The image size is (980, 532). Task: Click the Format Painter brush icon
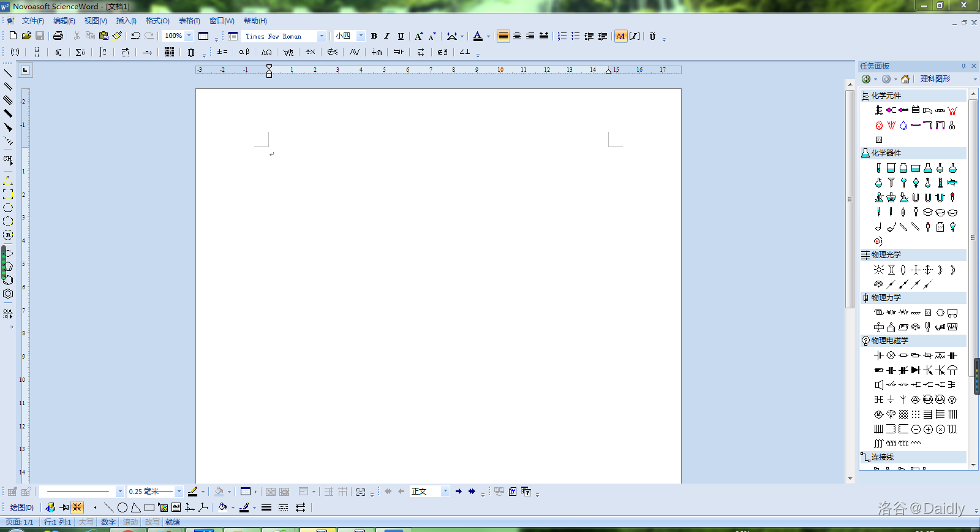tap(117, 36)
